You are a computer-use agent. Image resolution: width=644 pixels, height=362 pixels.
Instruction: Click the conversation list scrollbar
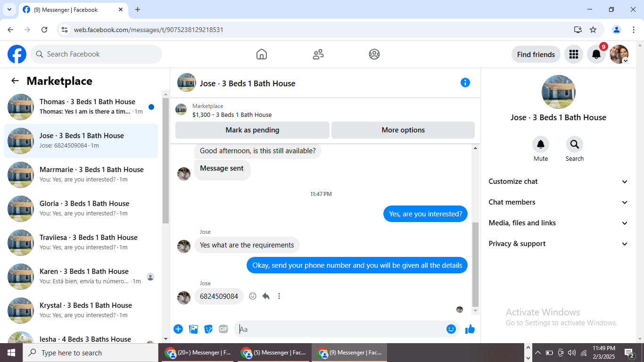[x=165, y=160]
